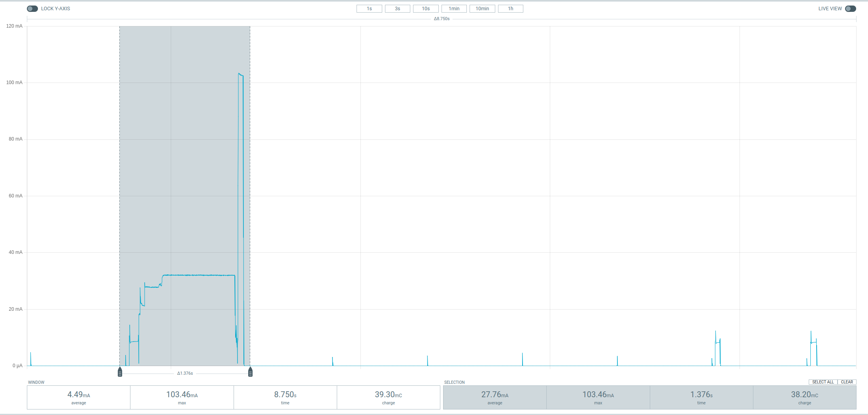Viewport: 868px width, 415px height.
Task: Set time window to 1s
Action: click(x=369, y=9)
